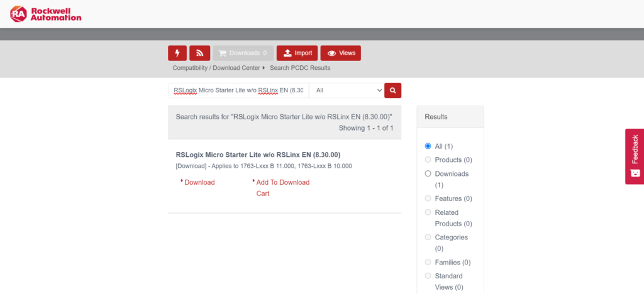Click Add To Download Cart link
Image resolution: width=644 pixels, height=294 pixels.
[x=282, y=188]
